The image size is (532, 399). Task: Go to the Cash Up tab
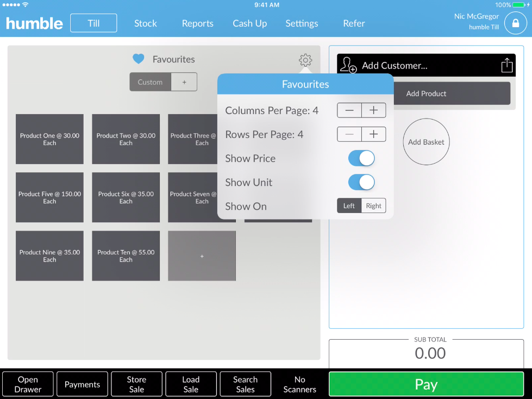click(x=250, y=23)
